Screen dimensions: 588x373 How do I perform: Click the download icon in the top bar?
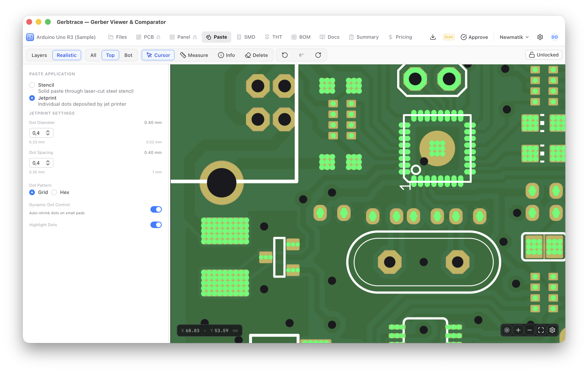433,37
